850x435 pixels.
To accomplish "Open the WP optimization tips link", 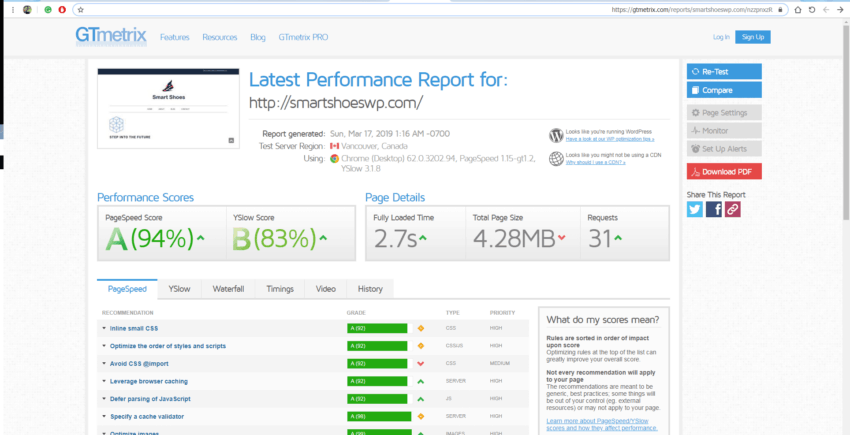I will pos(610,139).
